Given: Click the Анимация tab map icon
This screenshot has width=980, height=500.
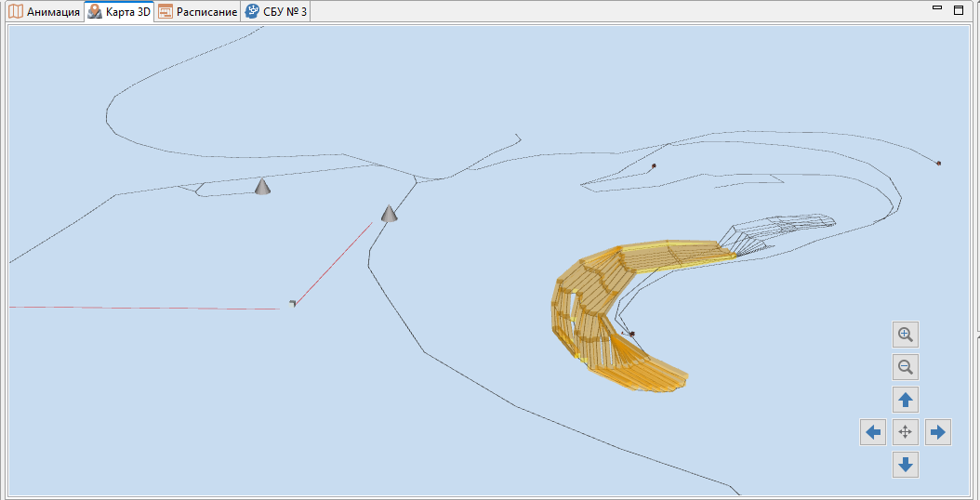Looking at the screenshot, I should [16, 12].
